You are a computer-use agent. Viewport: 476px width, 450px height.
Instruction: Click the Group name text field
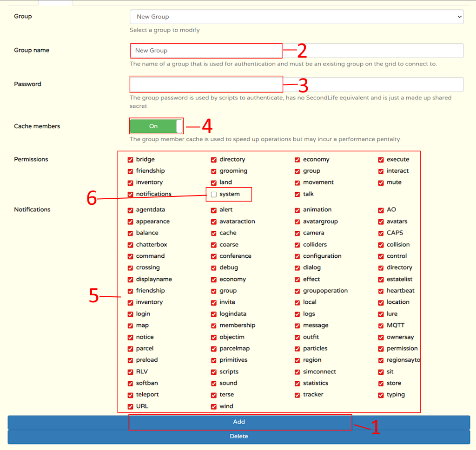click(296, 51)
